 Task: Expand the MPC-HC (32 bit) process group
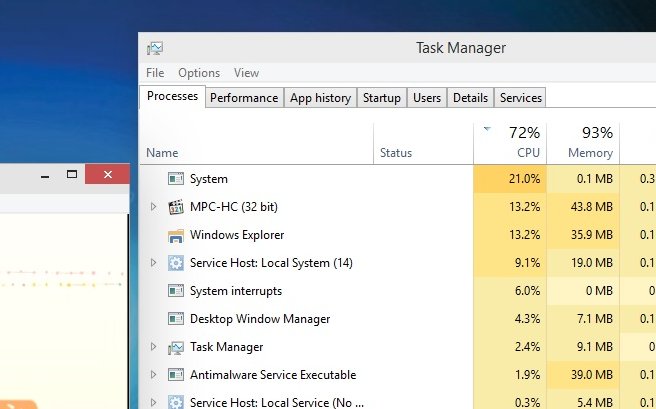click(154, 207)
